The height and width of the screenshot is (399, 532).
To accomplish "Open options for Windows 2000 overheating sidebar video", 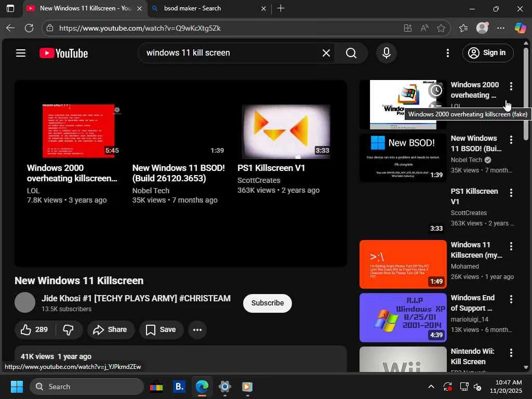I will [x=511, y=86].
